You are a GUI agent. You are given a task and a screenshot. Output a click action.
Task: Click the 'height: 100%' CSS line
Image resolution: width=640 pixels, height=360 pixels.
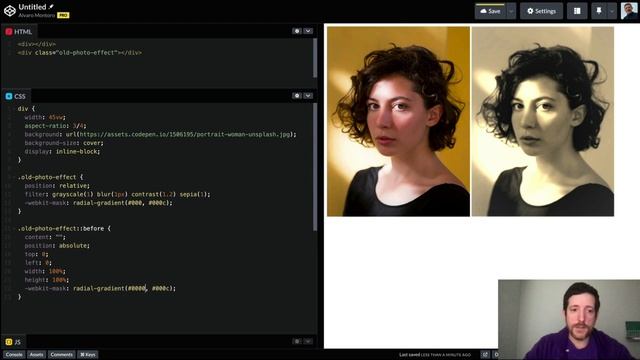(x=47, y=280)
